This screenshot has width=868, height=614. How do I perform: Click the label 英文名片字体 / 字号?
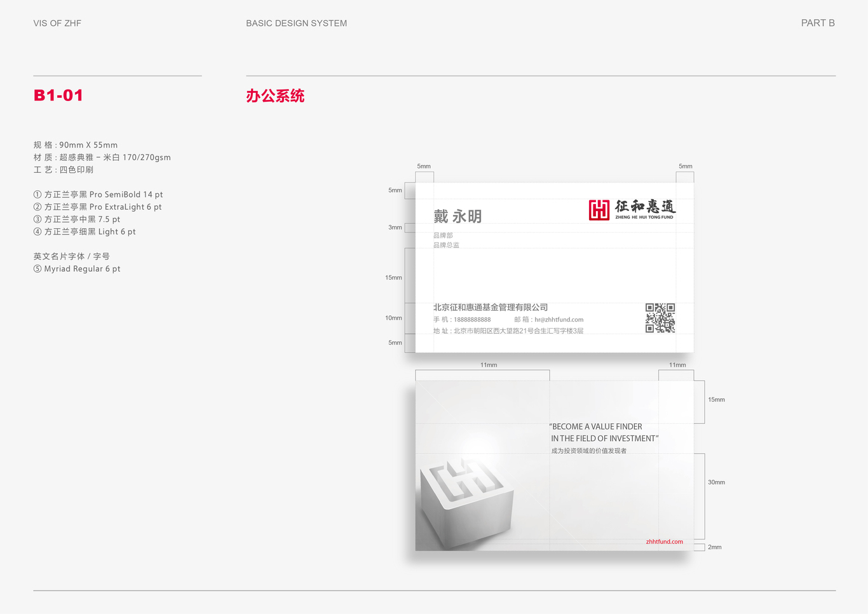click(72, 256)
